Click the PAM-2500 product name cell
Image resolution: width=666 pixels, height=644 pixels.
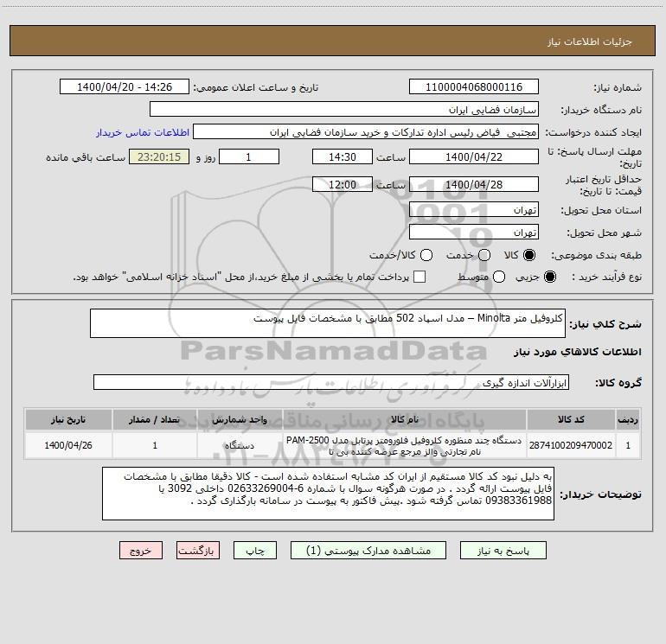coord(405,445)
